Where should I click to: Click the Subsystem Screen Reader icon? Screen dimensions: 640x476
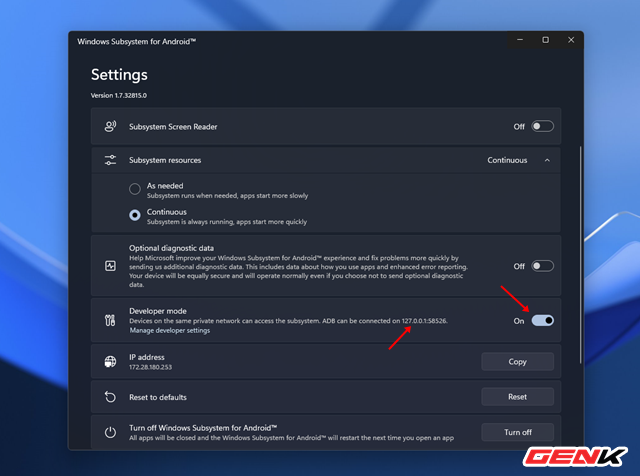(110, 127)
